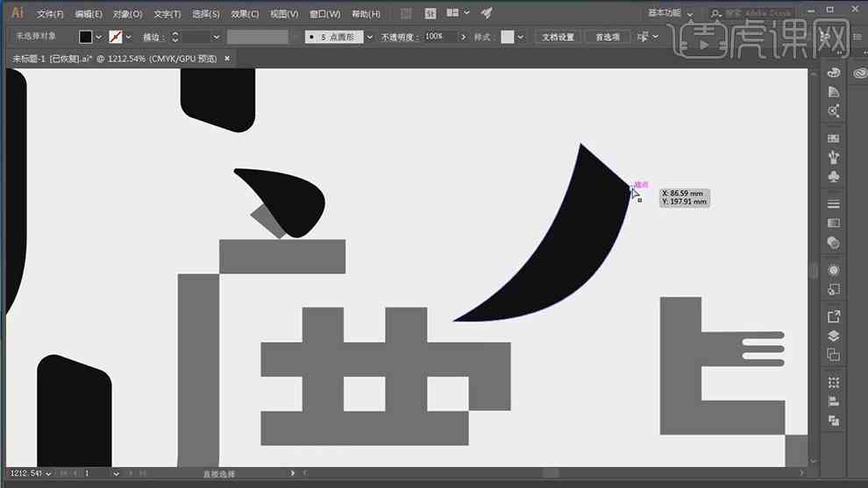Image resolution: width=868 pixels, height=488 pixels.
Task: Click the Adobe Stock icon
Action: tap(430, 13)
